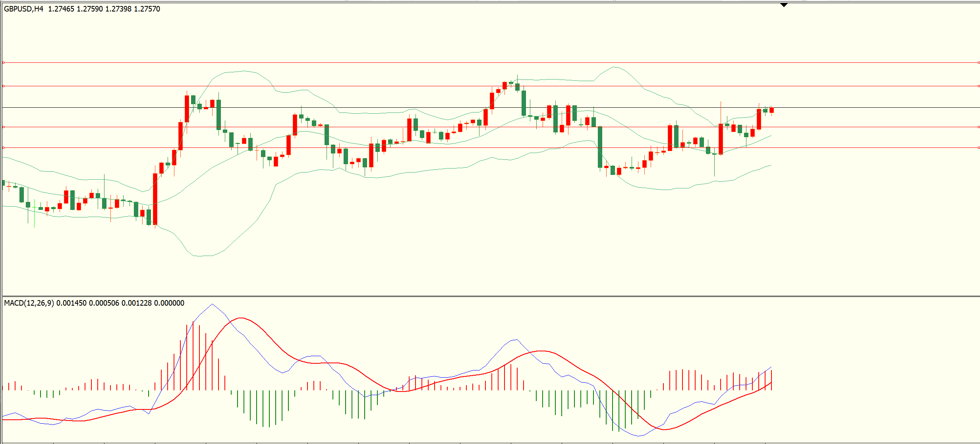The width and height of the screenshot is (980, 444).
Task: Select the topmost red horizontal line
Action: coord(491,62)
